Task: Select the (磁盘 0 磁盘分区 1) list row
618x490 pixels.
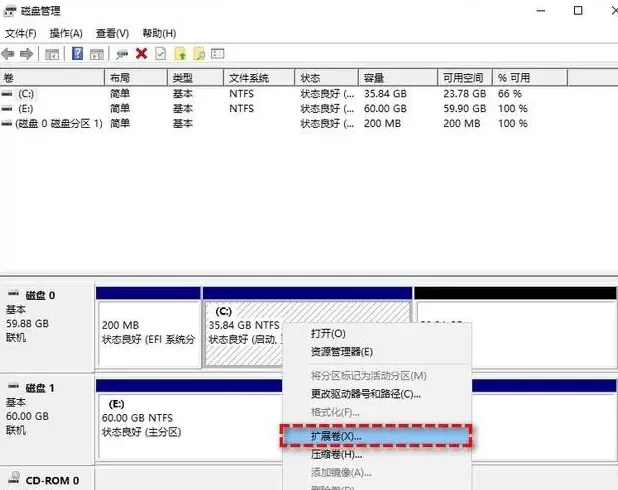Action: [284, 124]
